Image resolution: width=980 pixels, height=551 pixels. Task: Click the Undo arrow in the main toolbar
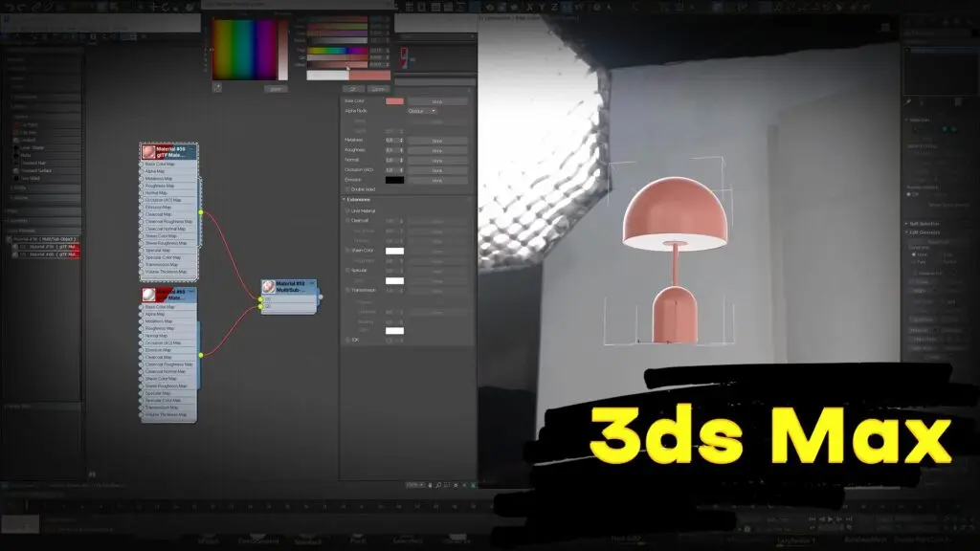coord(9,8)
